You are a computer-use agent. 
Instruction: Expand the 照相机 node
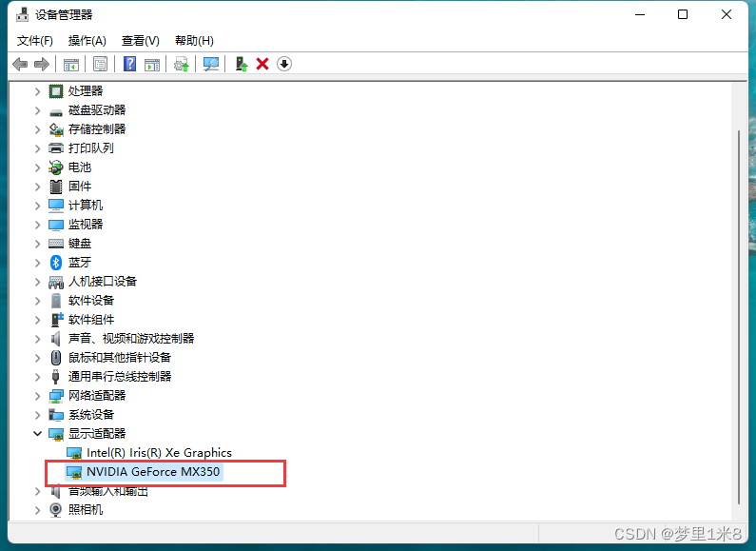point(38,510)
